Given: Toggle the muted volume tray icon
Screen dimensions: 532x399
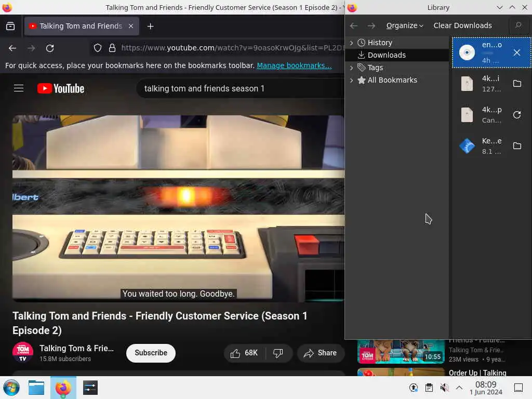Looking at the screenshot, I should pos(444,388).
